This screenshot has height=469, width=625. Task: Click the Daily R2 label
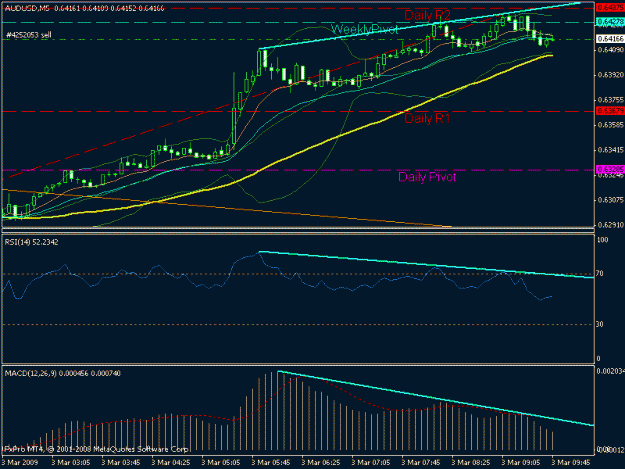(427, 15)
